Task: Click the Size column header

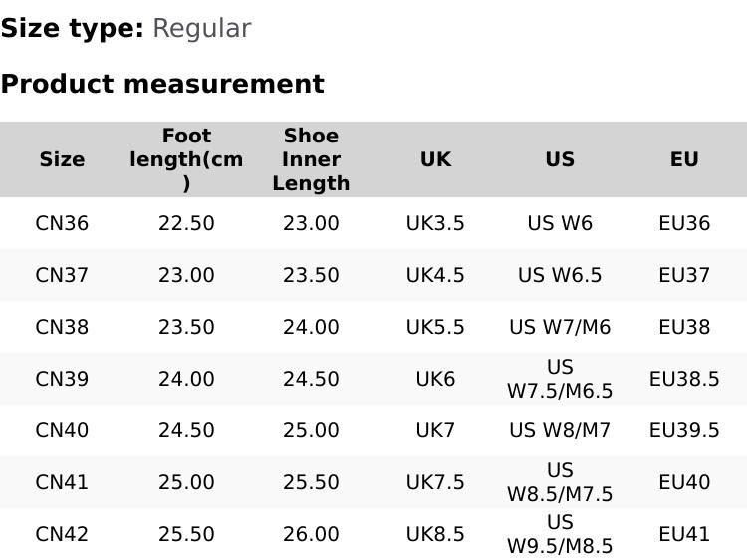Action: (62, 159)
